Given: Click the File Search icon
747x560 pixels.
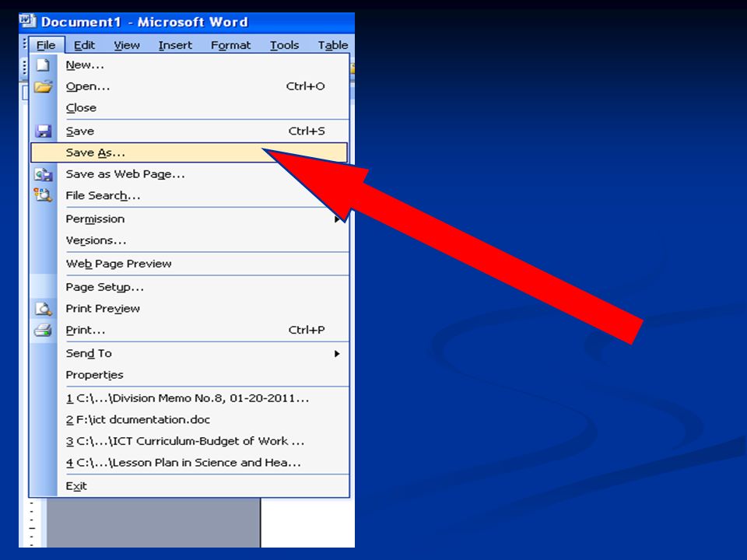Looking at the screenshot, I should coord(43,194).
